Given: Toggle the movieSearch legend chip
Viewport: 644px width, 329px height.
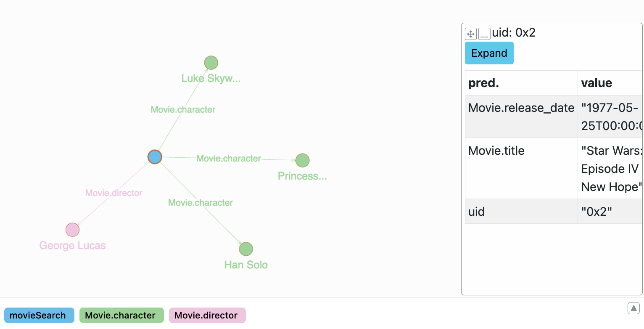Looking at the screenshot, I should coord(39,315).
